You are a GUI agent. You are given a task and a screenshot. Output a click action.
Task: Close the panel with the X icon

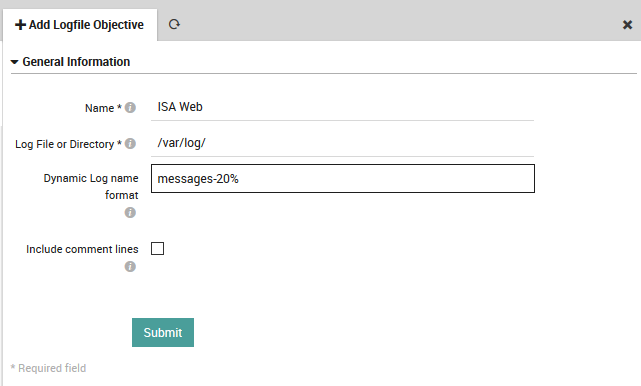(x=627, y=25)
